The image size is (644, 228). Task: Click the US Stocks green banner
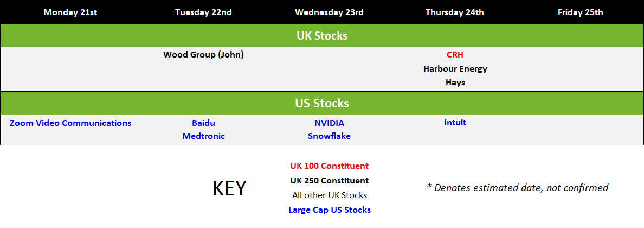(322, 103)
